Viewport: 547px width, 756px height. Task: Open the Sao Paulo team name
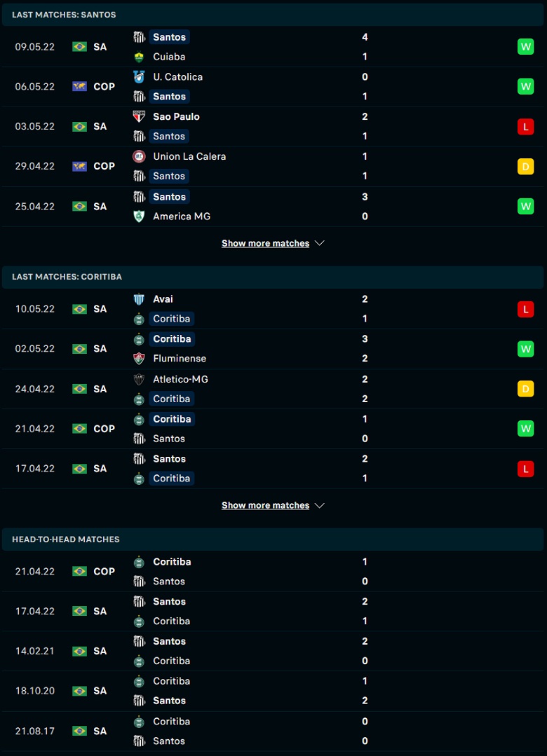click(176, 117)
